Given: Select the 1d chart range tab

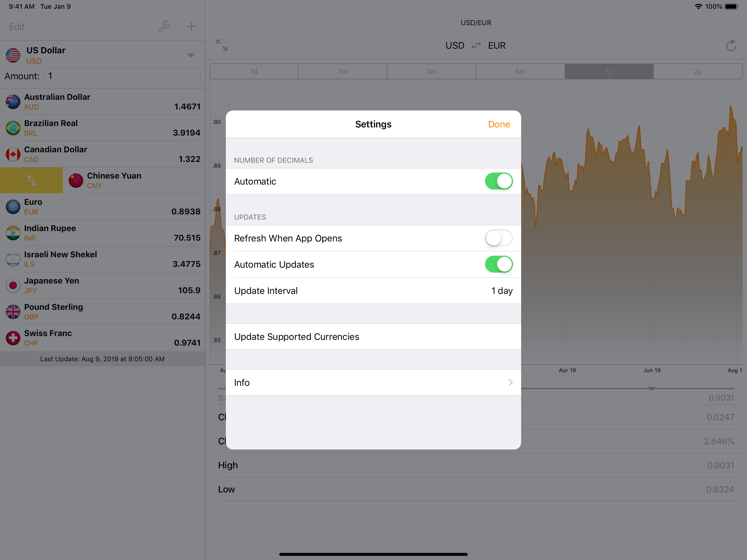Looking at the screenshot, I should coord(254,71).
